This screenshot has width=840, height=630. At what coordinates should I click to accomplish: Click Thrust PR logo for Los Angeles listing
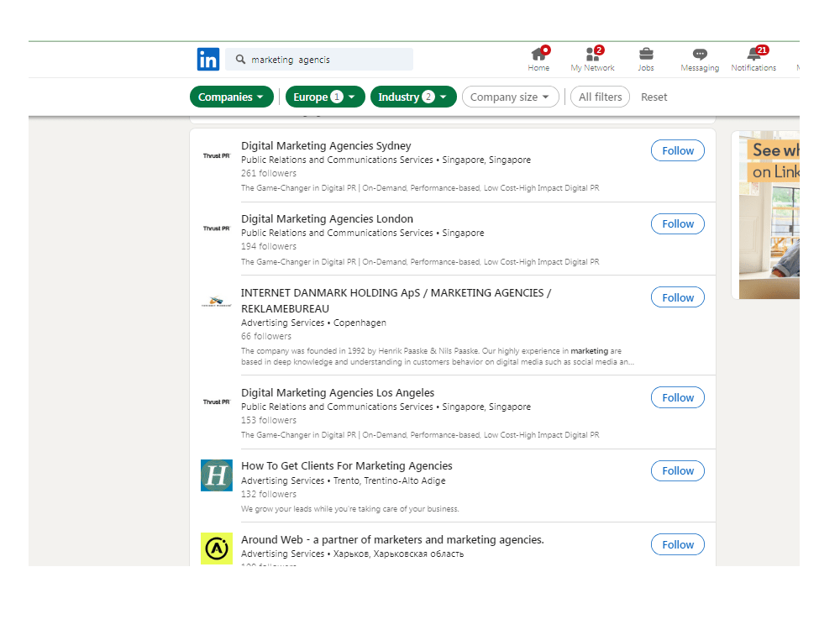point(217,402)
